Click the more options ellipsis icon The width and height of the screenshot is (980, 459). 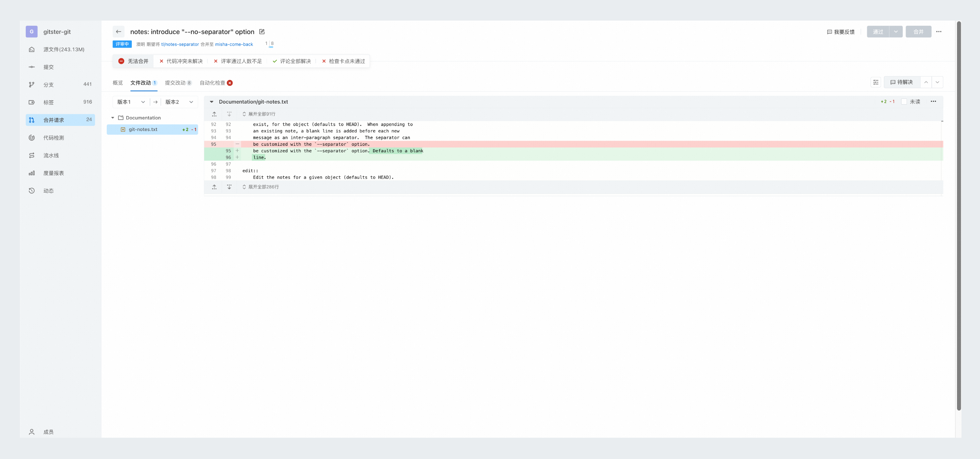click(939, 31)
